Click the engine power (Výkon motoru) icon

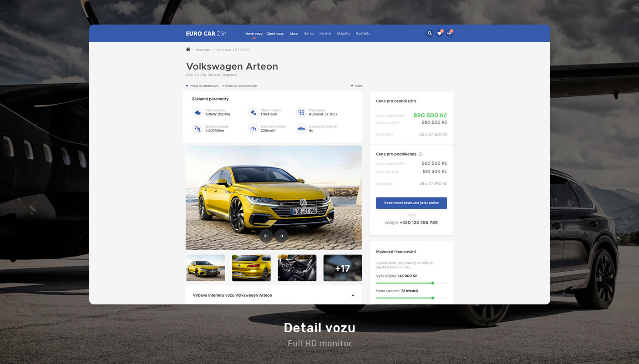pyautogui.click(x=198, y=112)
